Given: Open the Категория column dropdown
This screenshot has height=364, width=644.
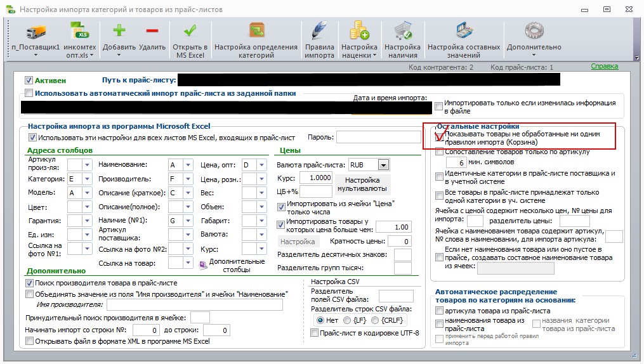Looking at the screenshot, I should click(87, 179).
